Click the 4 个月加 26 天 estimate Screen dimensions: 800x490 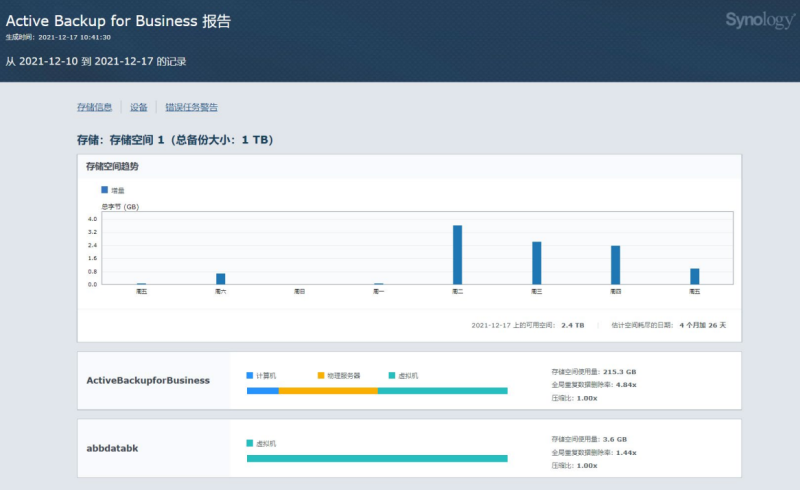pos(703,325)
